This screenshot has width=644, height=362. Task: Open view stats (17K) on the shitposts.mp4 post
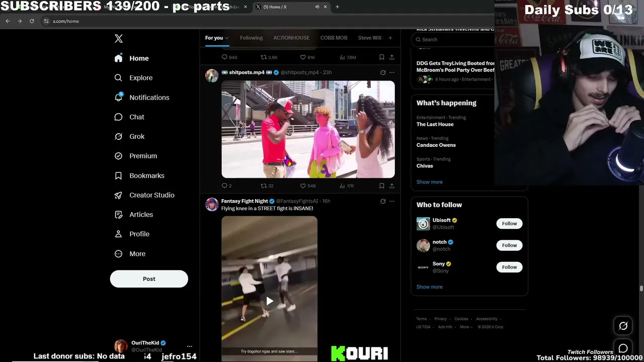[x=347, y=186]
